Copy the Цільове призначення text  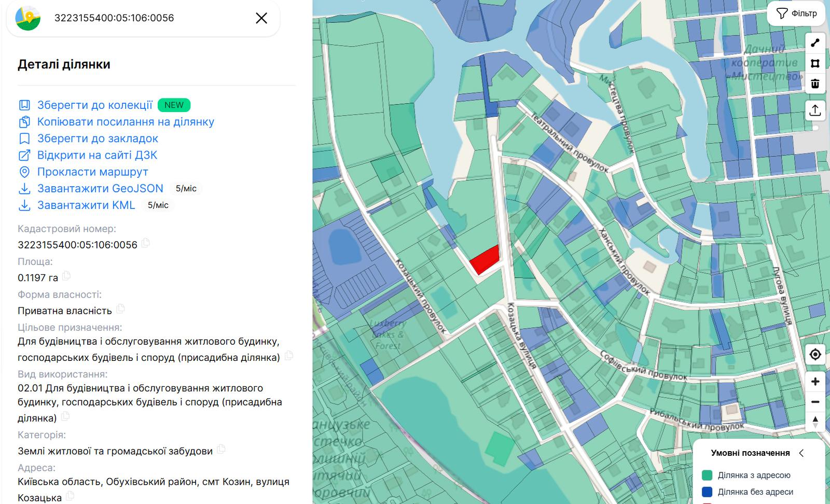[x=289, y=356]
